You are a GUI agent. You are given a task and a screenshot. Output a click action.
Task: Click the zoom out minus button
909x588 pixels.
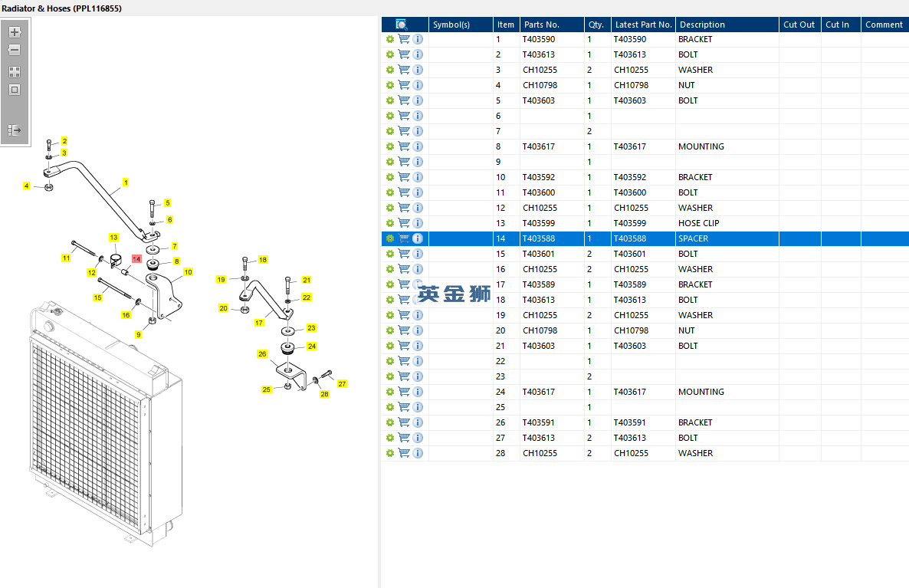[15, 51]
